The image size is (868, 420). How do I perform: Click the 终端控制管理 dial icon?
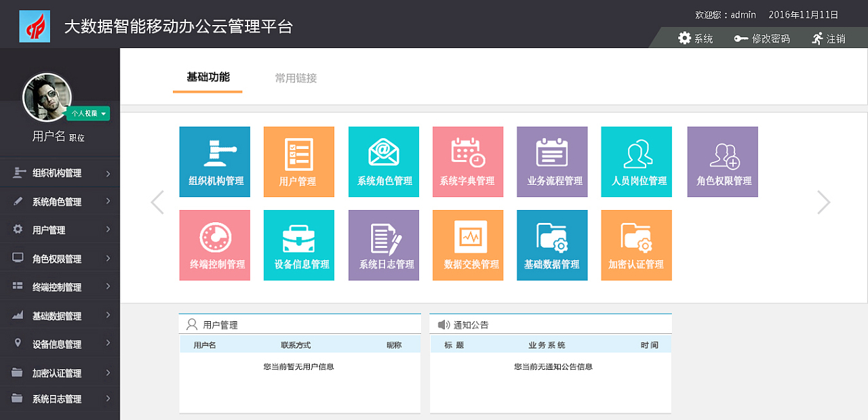[214, 245]
